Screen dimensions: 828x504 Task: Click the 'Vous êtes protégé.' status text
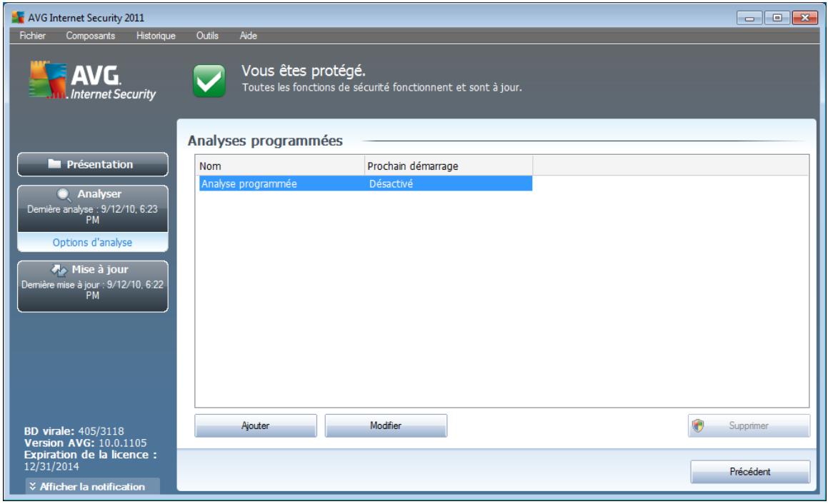[303, 71]
